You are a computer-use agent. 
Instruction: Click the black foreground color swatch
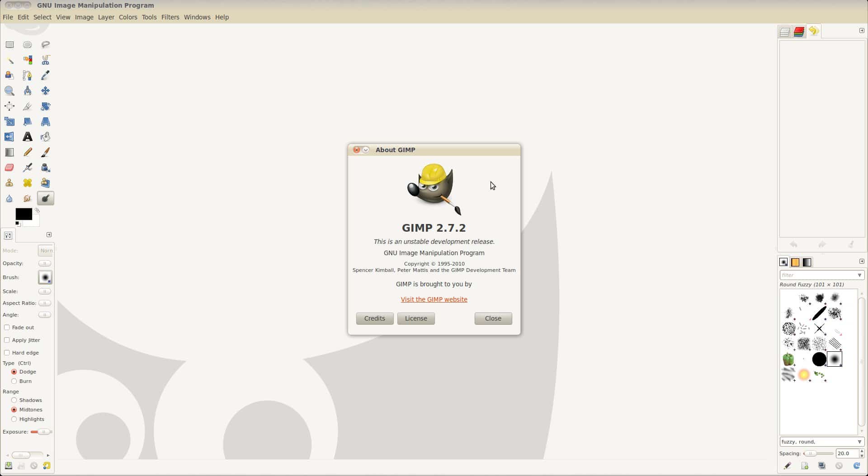point(24,214)
